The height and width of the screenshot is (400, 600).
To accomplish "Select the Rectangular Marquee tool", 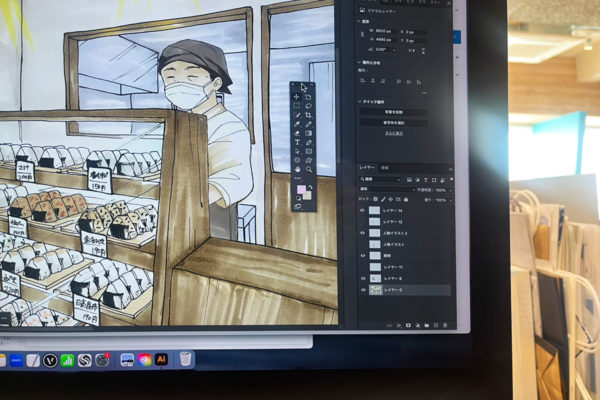I will [x=297, y=105].
